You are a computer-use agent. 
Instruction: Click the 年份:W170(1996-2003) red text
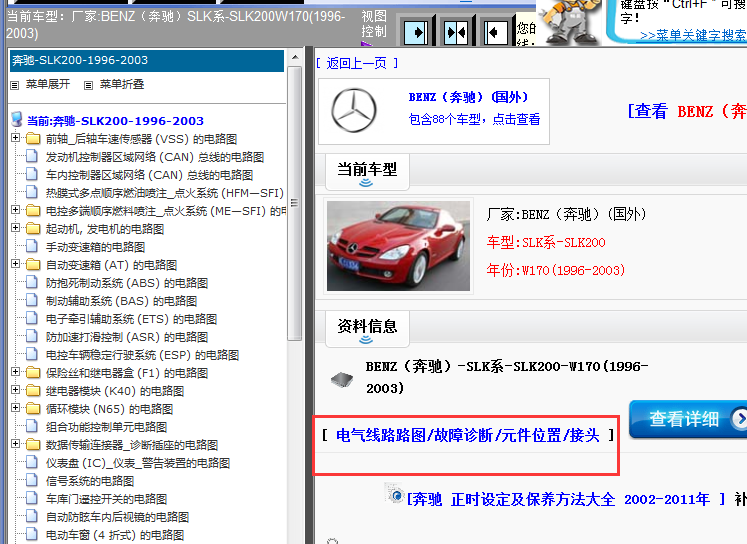[556, 271]
